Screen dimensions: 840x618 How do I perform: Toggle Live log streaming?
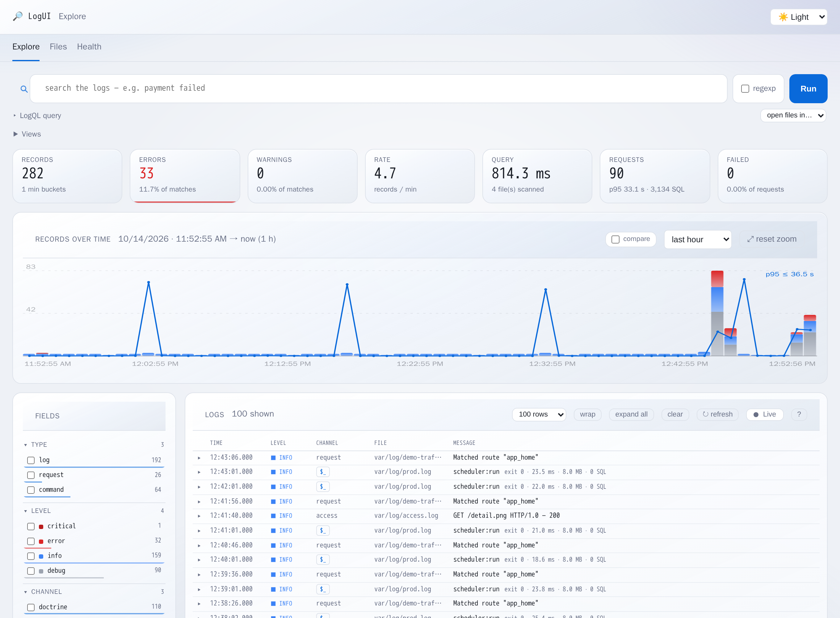click(x=764, y=414)
